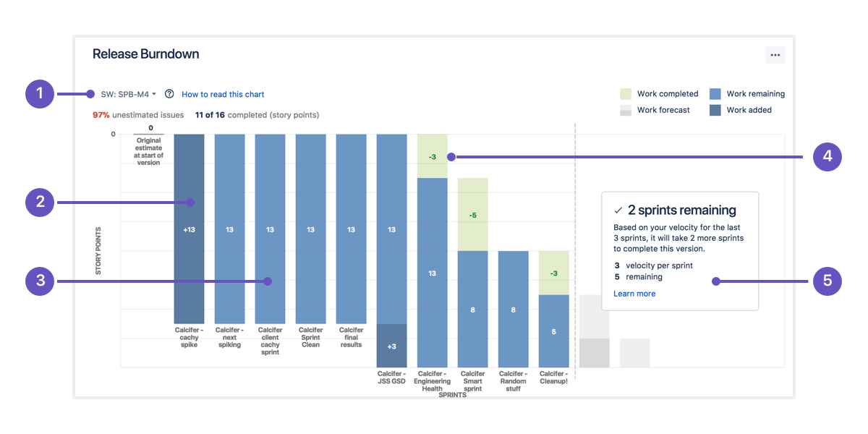Click the purple callout marker numbered 2
868x434 pixels.
click(x=39, y=203)
